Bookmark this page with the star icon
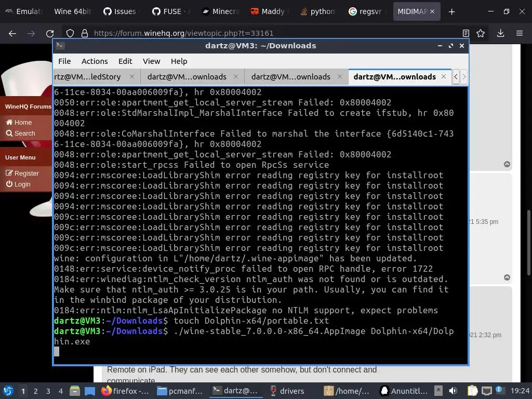This screenshot has height=399, width=532. tap(481, 33)
